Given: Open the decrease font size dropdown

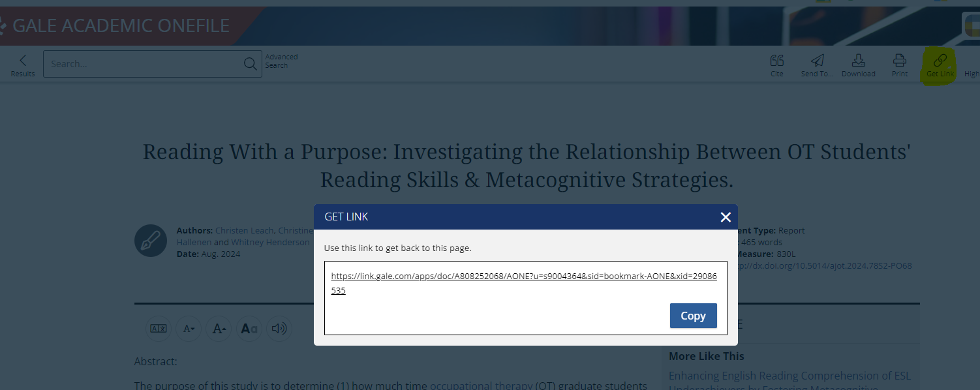Looking at the screenshot, I should [x=189, y=329].
